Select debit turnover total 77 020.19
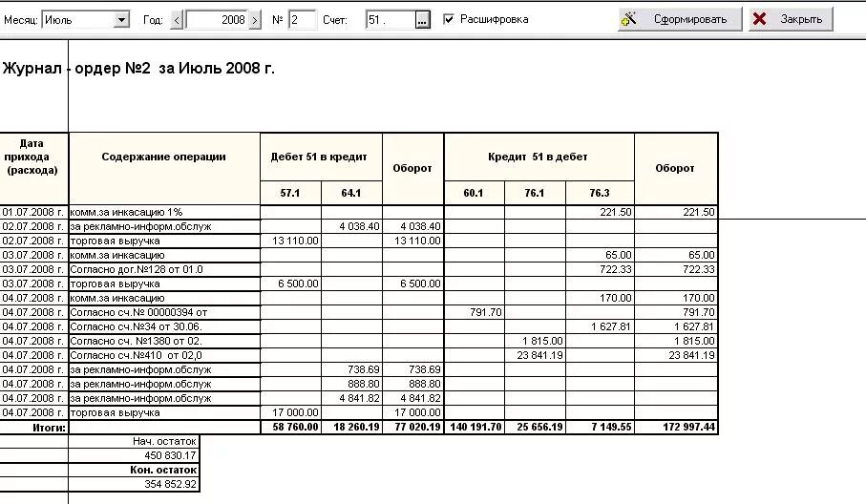The width and height of the screenshot is (866, 504). (x=412, y=428)
